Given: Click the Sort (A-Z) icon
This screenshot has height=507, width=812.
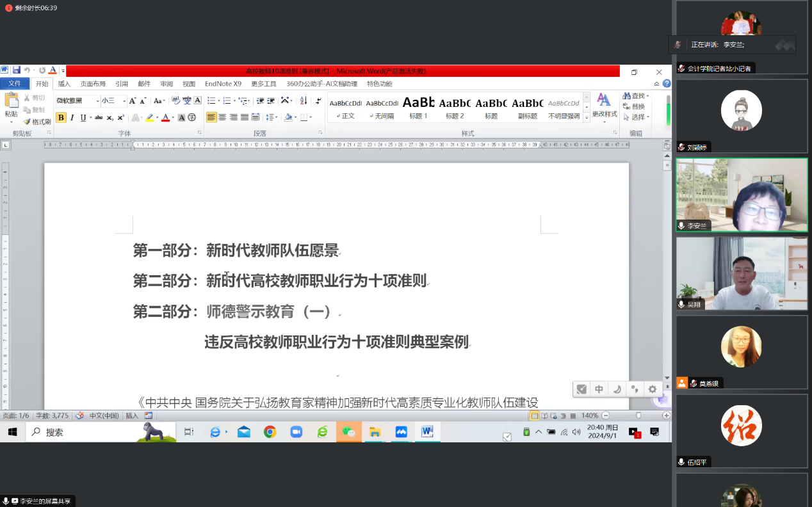Looking at the screenshot, I should click(303, 101).
